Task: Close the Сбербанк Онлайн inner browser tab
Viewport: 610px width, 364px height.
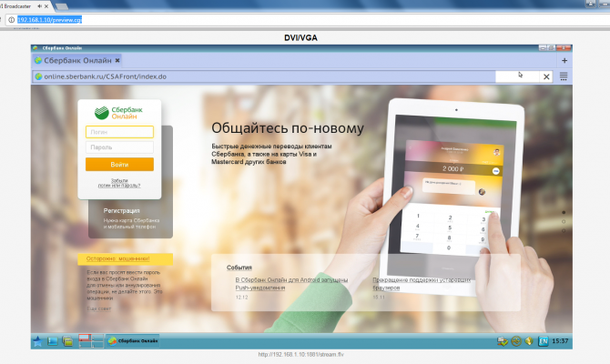Action: pyautogui.click(x=117, y=61)
